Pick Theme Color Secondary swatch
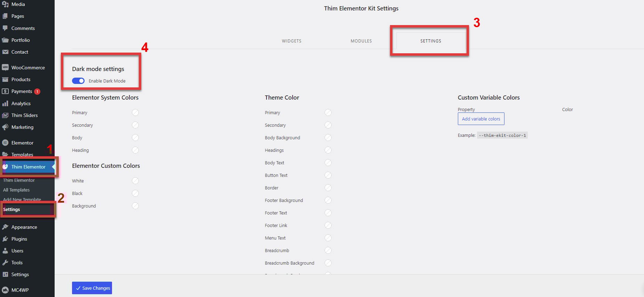Screen dimensions: 644x297 coord(328,125)
